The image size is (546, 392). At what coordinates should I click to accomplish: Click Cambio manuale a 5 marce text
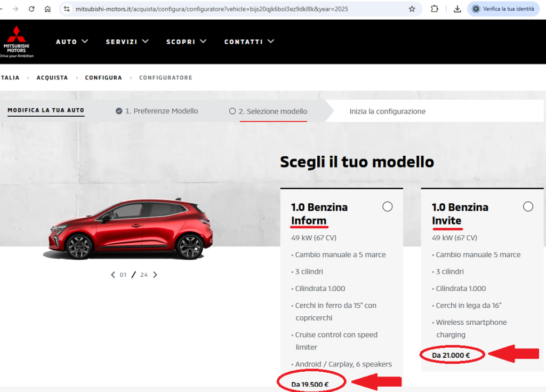click(x=340, y=255)
